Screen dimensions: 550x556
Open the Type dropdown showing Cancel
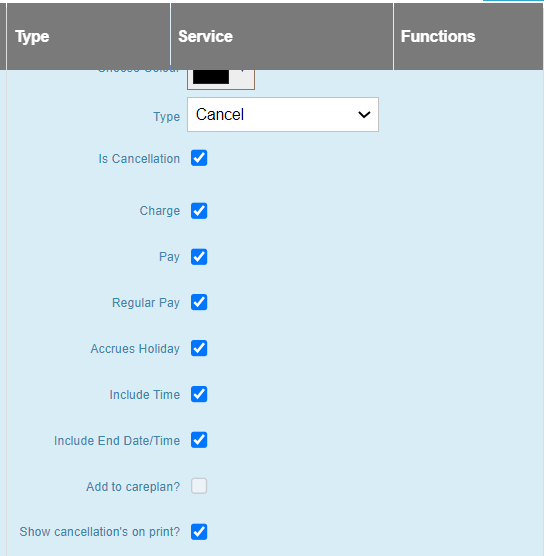283,115
